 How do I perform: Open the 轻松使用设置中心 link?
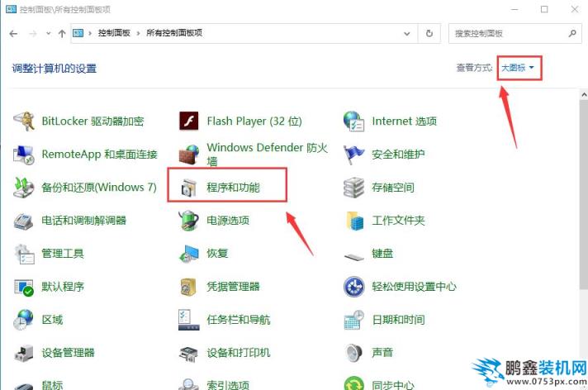[x=414, y=287]
